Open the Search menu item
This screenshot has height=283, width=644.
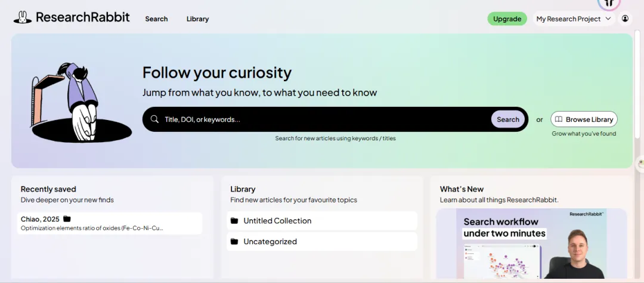[x=156, y=19]
